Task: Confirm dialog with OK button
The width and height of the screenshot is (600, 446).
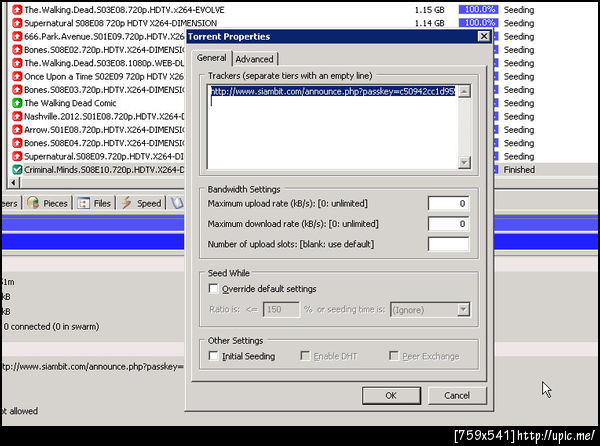Action: (391, 396)
